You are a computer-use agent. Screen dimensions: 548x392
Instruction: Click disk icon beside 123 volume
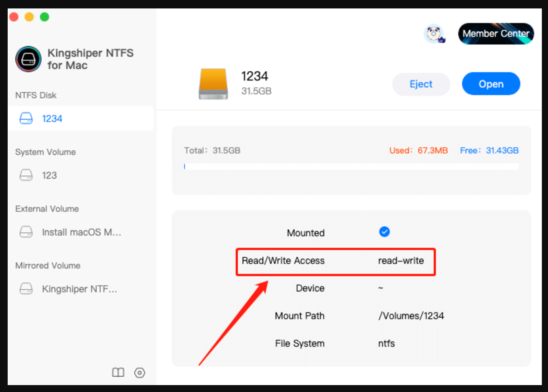pyautogui.click(x=26, y=175)
